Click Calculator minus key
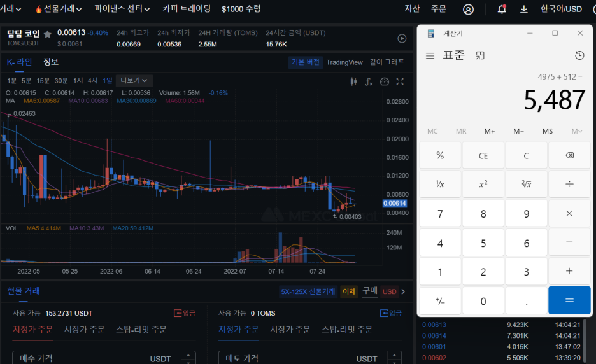Screen dimensions: 596x364 point(569,242)
